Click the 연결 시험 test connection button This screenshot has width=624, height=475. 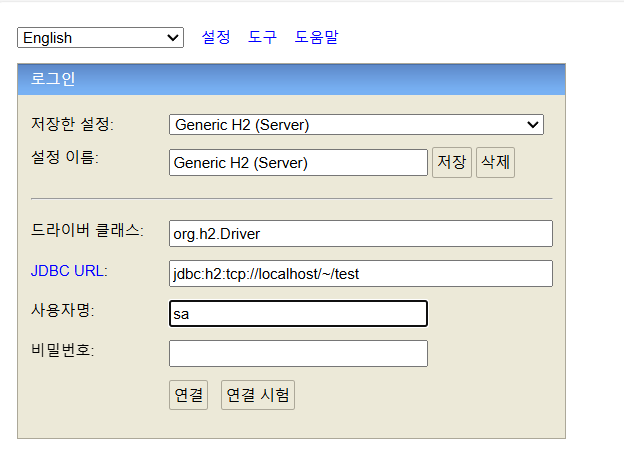(x=258, y=395)
